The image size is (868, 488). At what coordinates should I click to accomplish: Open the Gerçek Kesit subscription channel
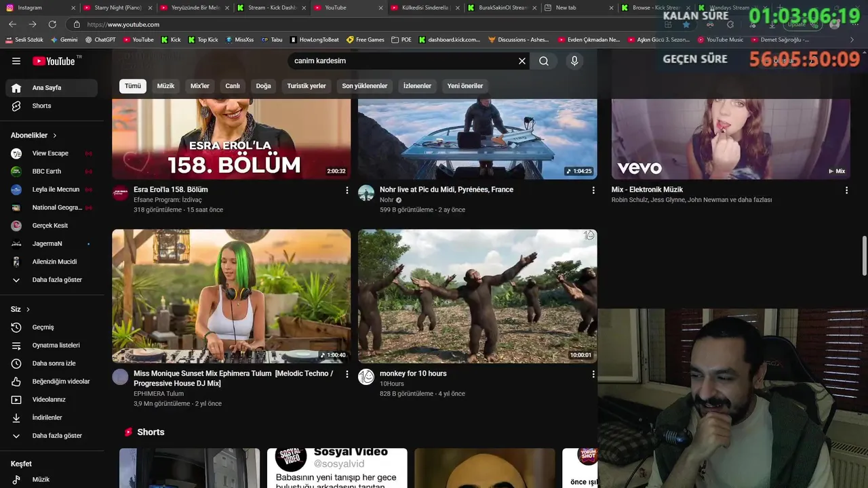52,226
